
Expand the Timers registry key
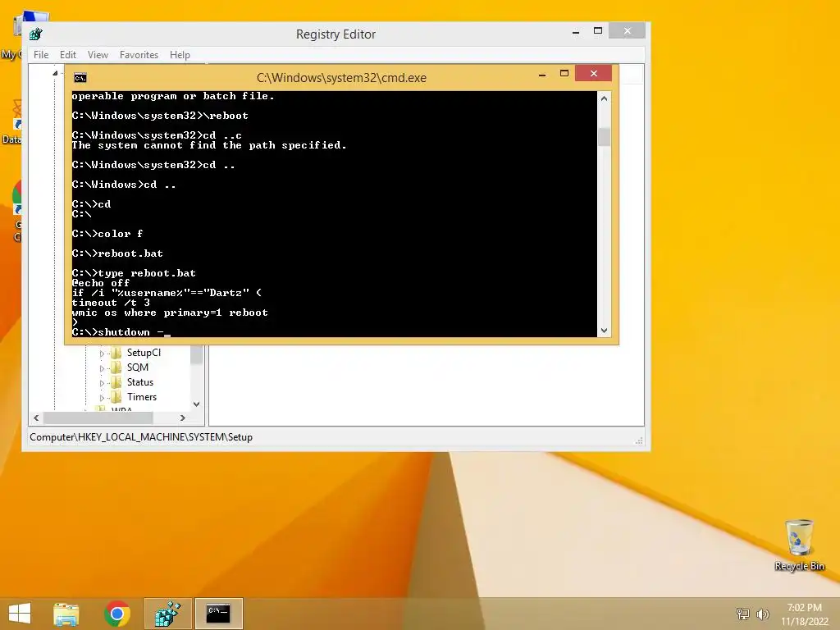(102, 398)
